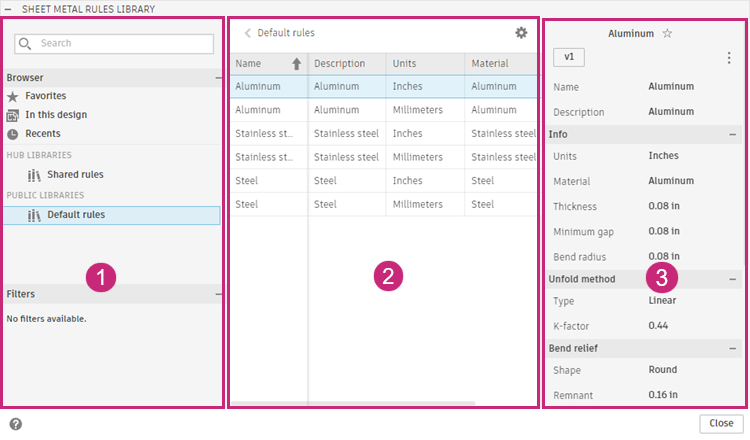Open the three-dot more options menu
750x440 pixels.
pos(729,58)
